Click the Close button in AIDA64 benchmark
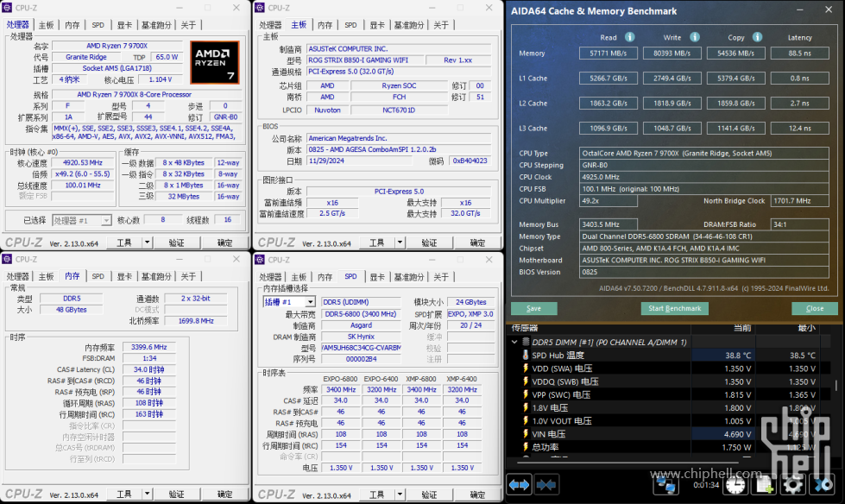This screenshot has height=504, width=845. coord(815,308)
